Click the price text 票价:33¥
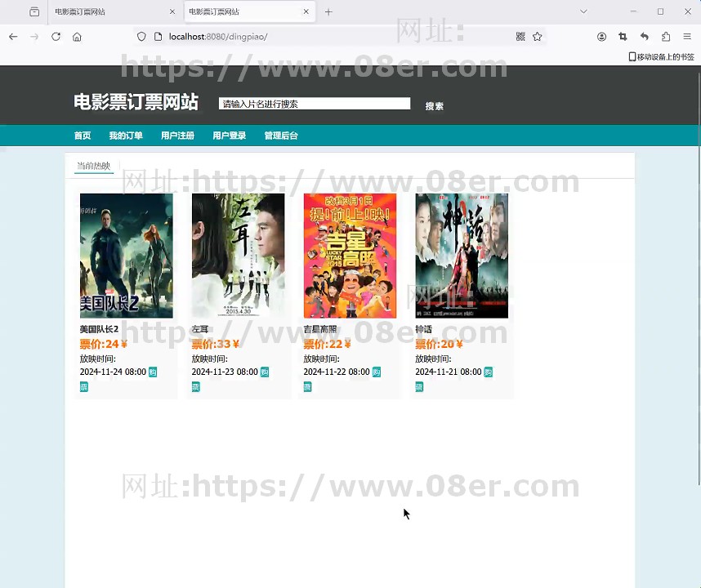 click(x=215, y=344)
